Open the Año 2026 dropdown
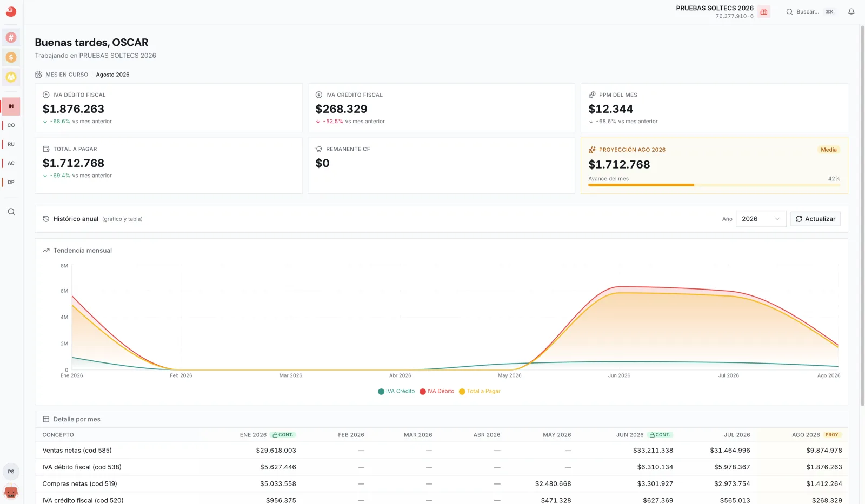 tap(761, 219)
